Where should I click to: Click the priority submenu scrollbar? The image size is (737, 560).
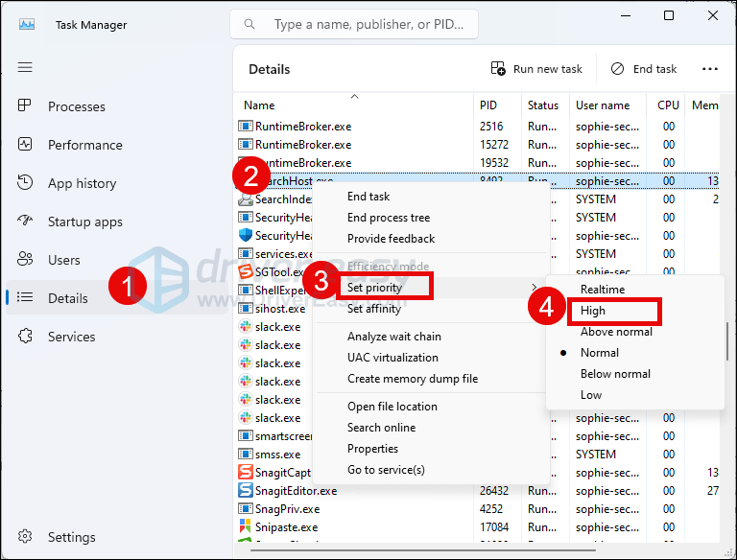click(x=726, y=340)
